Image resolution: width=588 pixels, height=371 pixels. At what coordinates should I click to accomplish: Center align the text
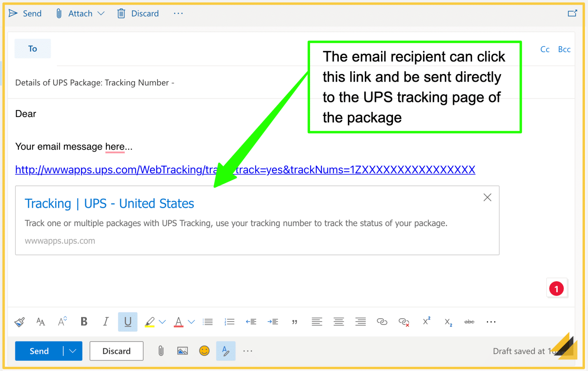click(x=339, y=322)
